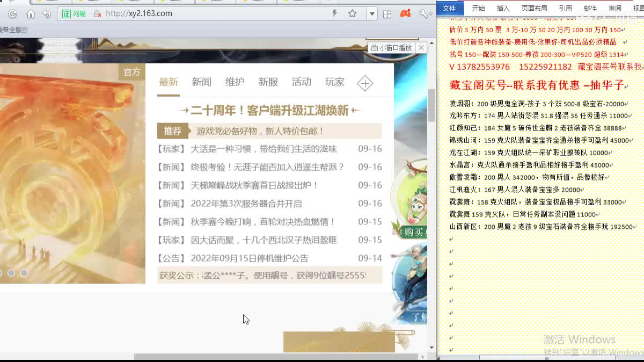
Task: Click the line starting 水晶宫：克火队
Action: point(529,165)
